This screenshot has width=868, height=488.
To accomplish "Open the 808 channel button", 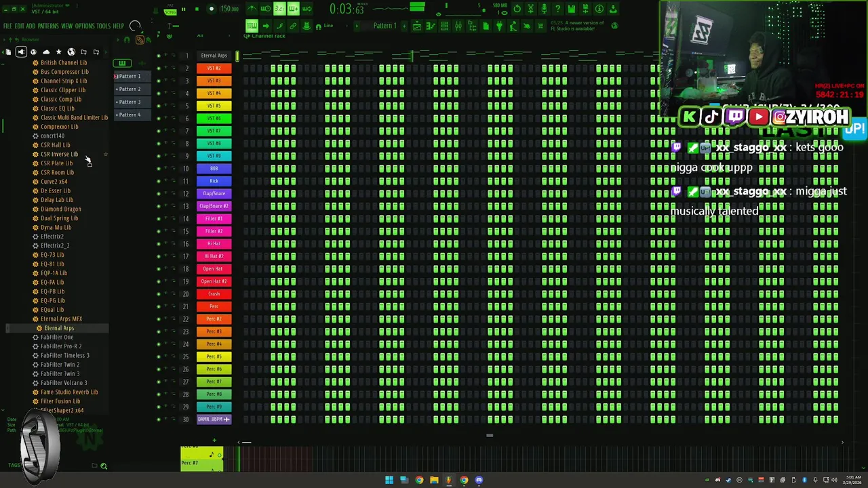I will coord(214,169).
